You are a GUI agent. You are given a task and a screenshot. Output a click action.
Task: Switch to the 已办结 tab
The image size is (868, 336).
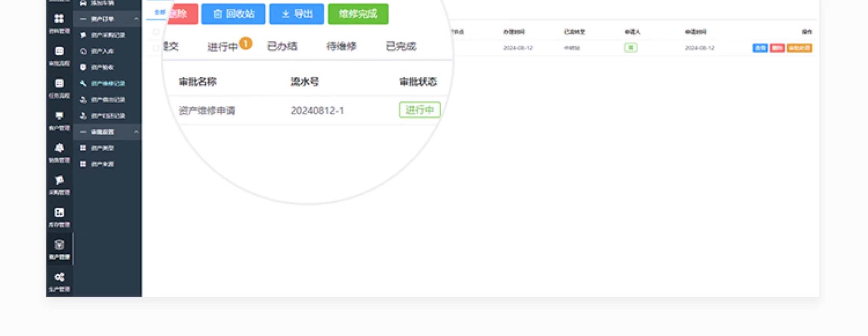[282, 47]
